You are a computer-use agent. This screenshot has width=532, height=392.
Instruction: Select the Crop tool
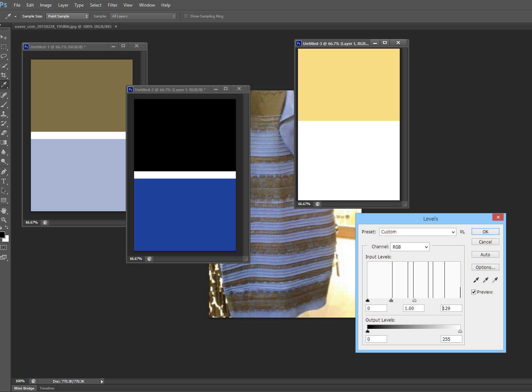(4, 75)
